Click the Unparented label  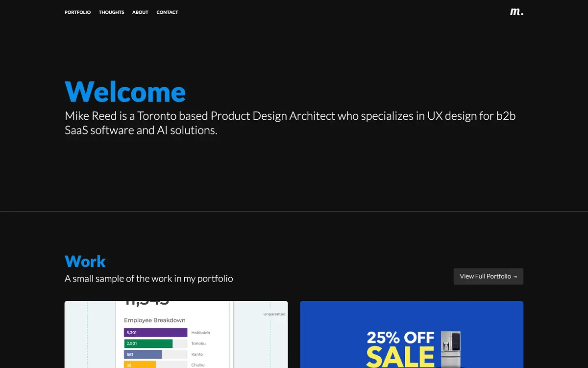(x=274, y=314)
